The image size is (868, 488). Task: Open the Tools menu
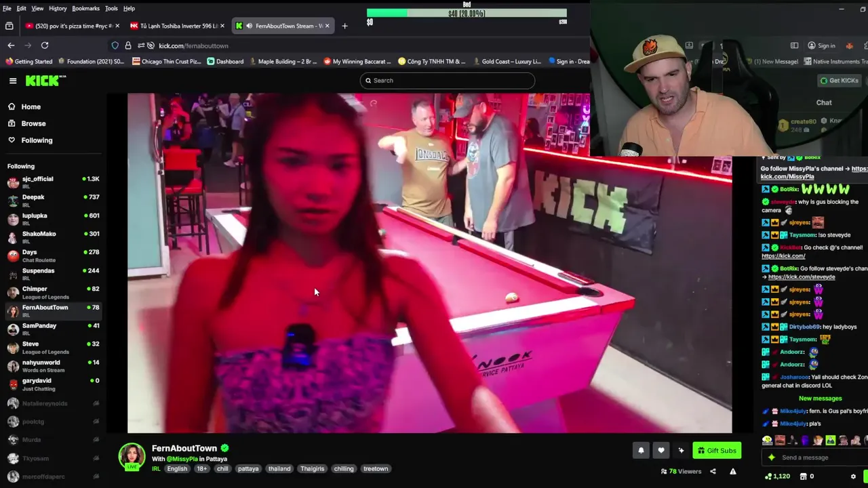click(x=111, y=8)
